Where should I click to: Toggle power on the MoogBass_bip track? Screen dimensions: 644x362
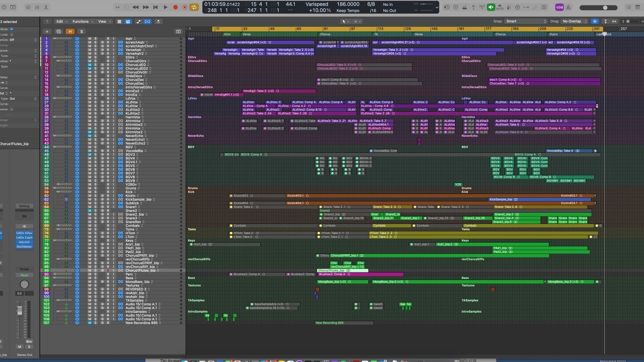click(x=77, y=282)
